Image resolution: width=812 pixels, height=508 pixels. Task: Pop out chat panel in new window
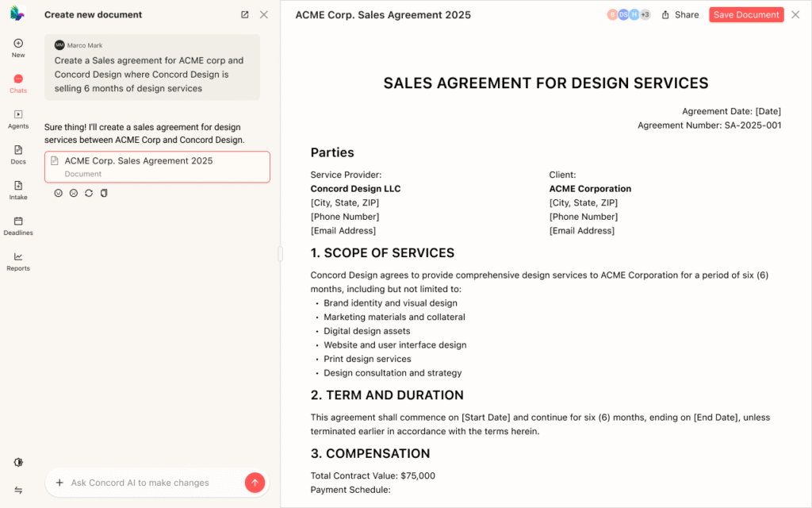(245, 15)
